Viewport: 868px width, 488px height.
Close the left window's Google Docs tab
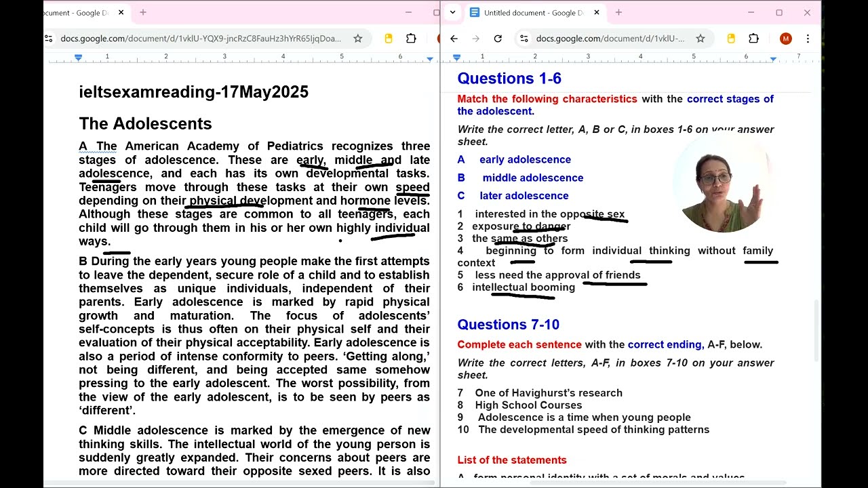pos(121,12)
